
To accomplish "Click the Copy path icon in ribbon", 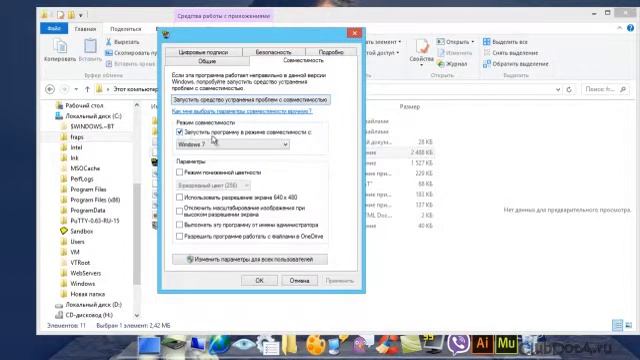I will tap(109, 53).
